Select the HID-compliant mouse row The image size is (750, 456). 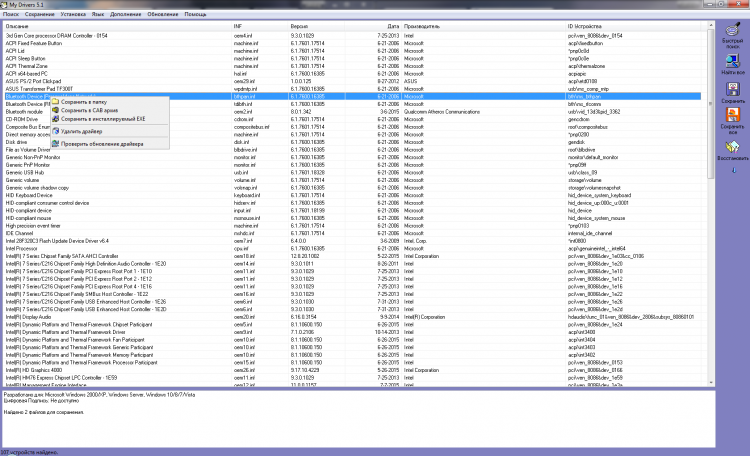pyautogui.click(x=353, y=218)
